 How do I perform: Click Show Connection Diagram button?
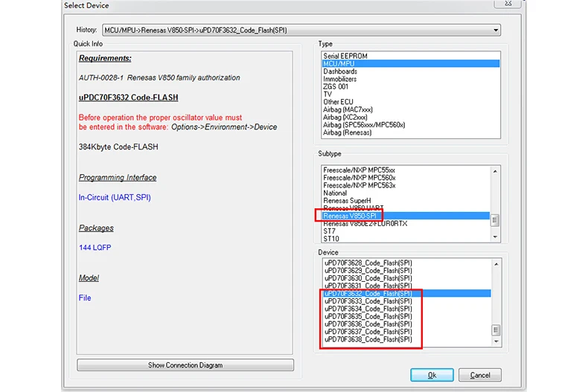185,365
